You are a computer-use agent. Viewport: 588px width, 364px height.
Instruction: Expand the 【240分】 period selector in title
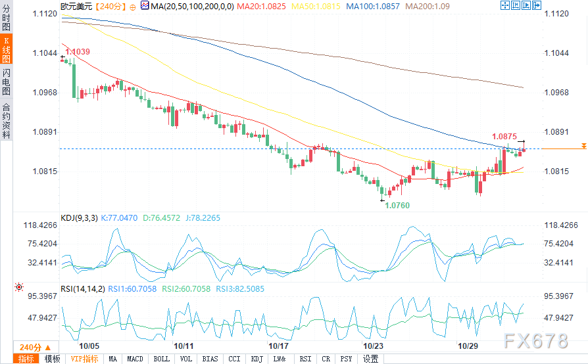tap(110, 7)
